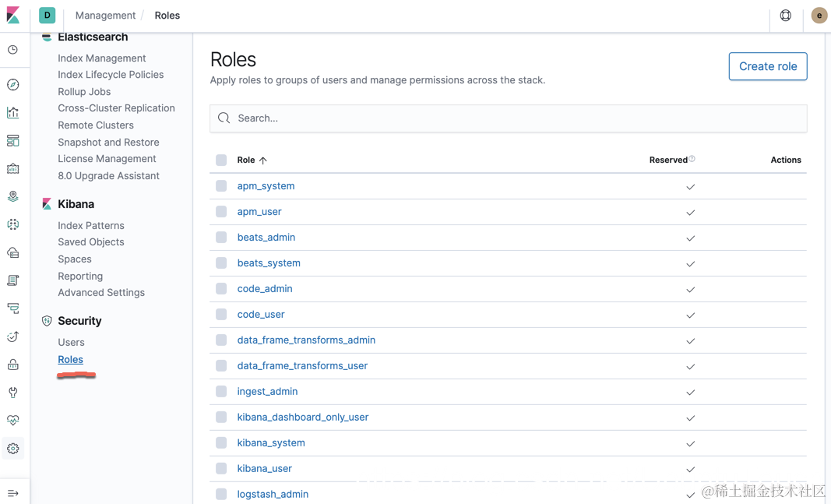Launch Dev Tools with the wrench icon

[x=13, y=393]
